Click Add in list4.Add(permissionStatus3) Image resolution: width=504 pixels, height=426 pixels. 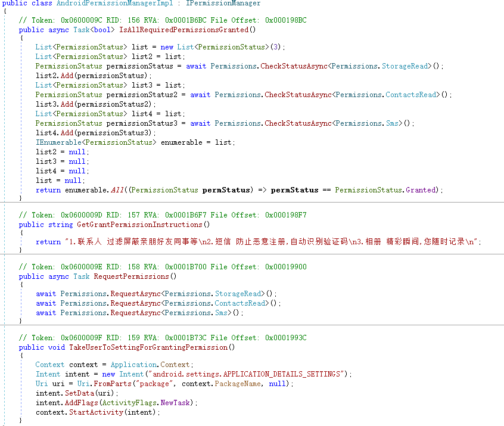click(x=67, y=133)
